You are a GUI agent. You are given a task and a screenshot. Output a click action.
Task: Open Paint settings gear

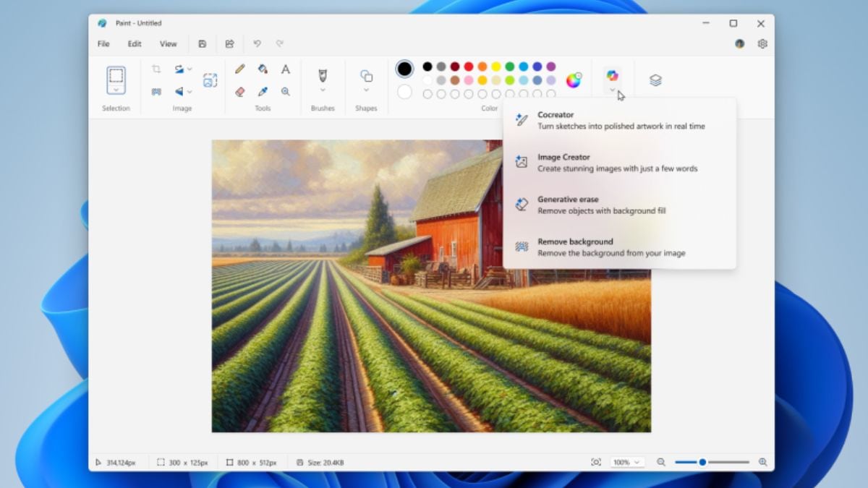(762, 43)
